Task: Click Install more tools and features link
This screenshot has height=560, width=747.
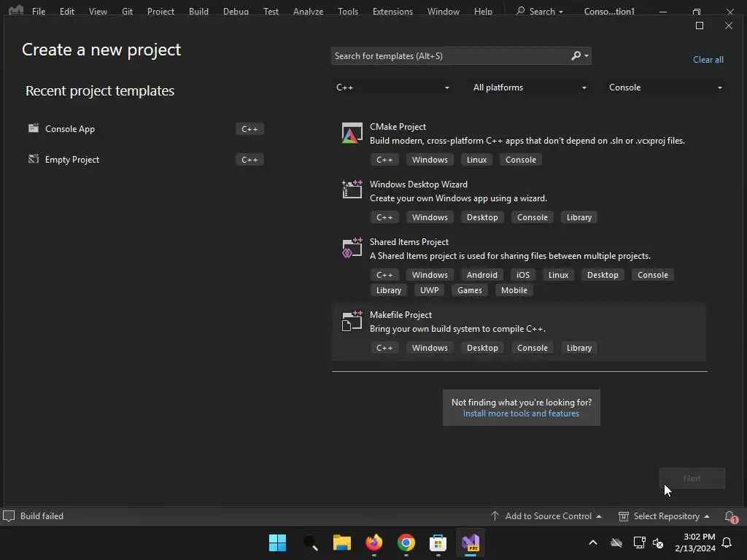Action: pyautogui.click(x=521, y=413)
